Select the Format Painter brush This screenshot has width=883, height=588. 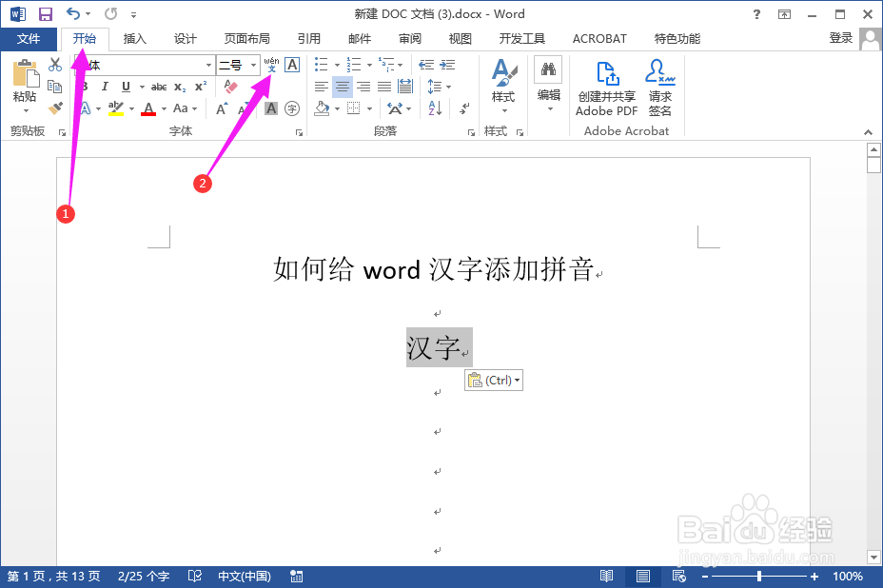[54, 108]
